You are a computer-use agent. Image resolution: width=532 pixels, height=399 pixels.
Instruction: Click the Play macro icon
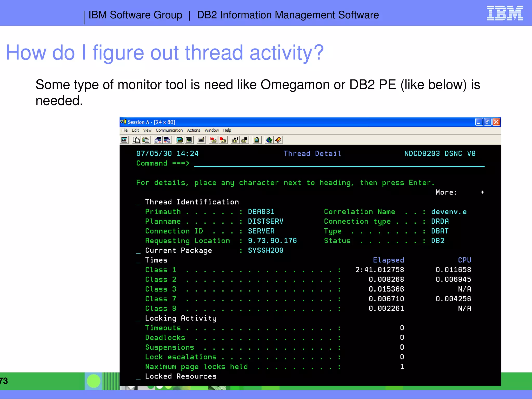235,140
